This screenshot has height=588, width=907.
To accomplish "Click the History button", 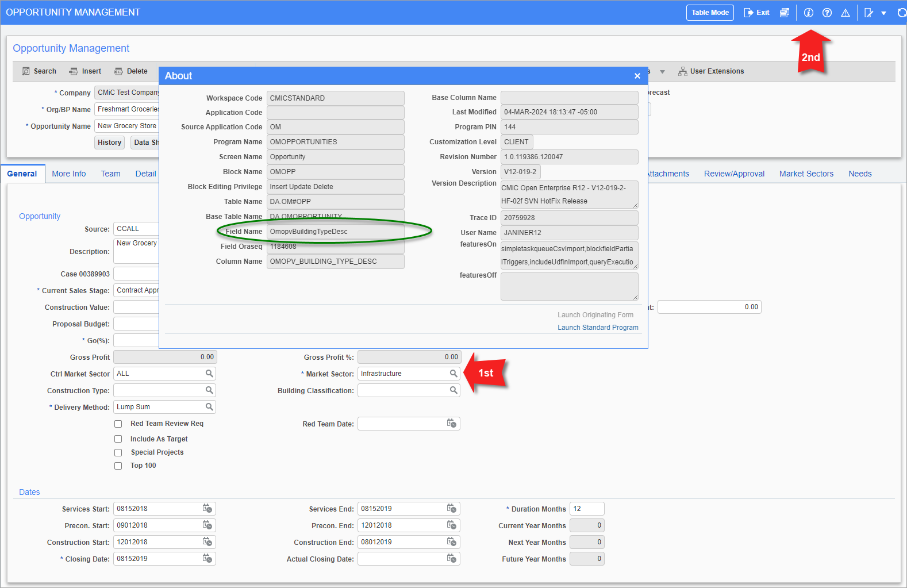I will [109, 143].
